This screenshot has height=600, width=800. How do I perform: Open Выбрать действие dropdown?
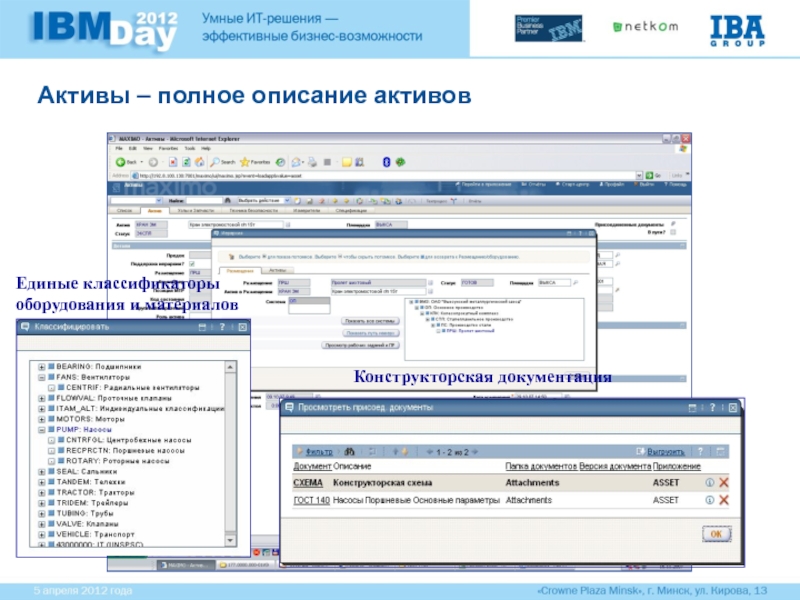263,201
